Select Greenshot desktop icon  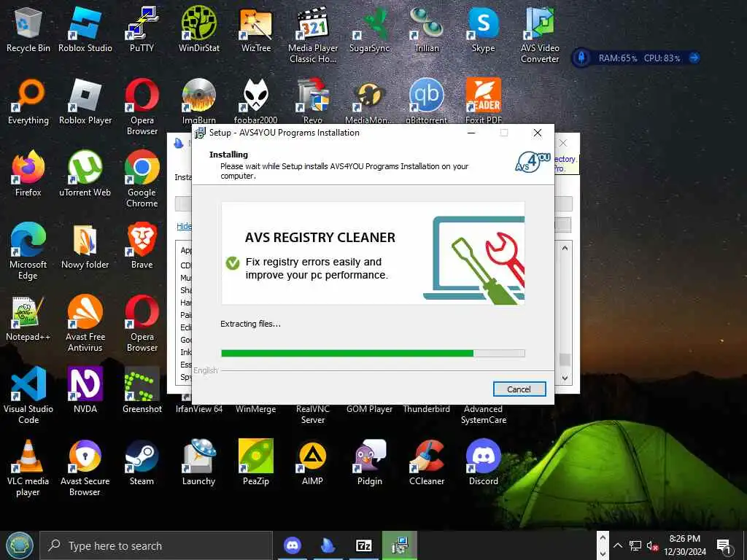click(x=142, y=391)
